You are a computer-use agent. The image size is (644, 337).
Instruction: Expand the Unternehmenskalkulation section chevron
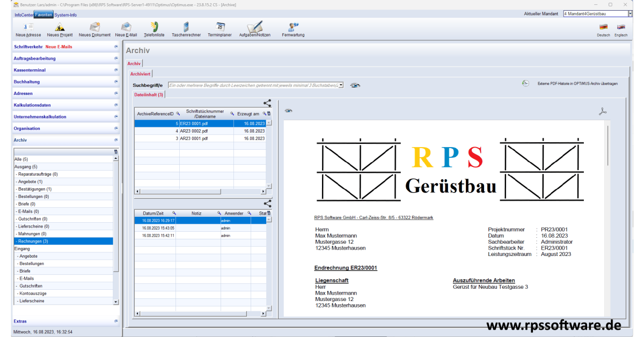click(x=116, y=116)
